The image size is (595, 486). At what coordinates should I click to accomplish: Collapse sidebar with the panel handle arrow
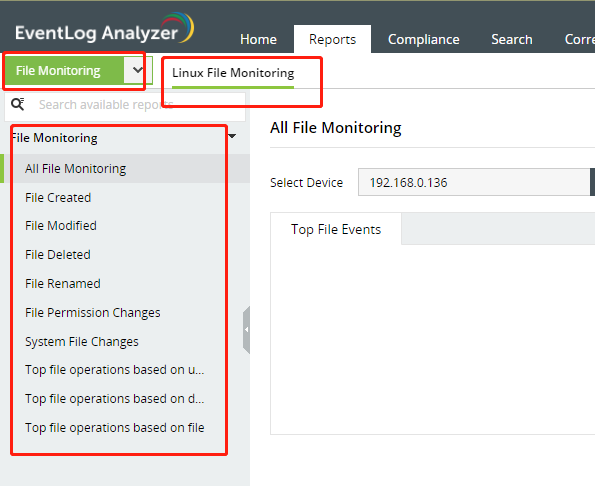click(247, 330)
